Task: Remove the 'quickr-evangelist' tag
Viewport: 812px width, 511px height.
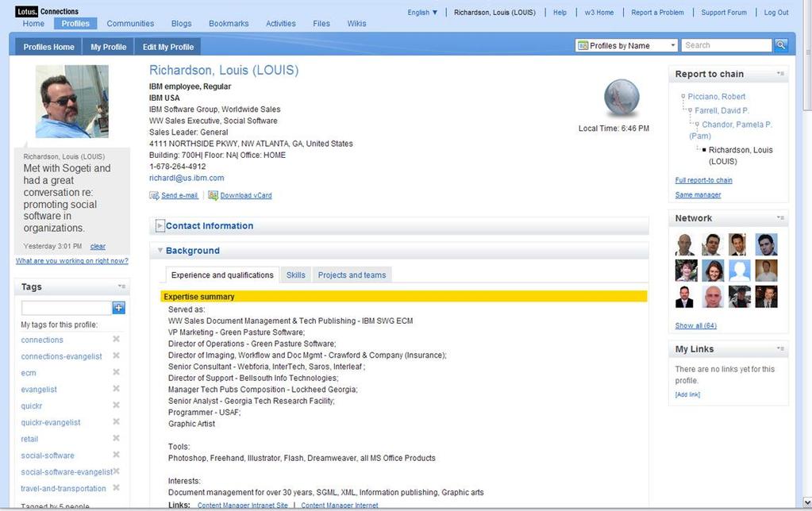Action: point(116,422)
